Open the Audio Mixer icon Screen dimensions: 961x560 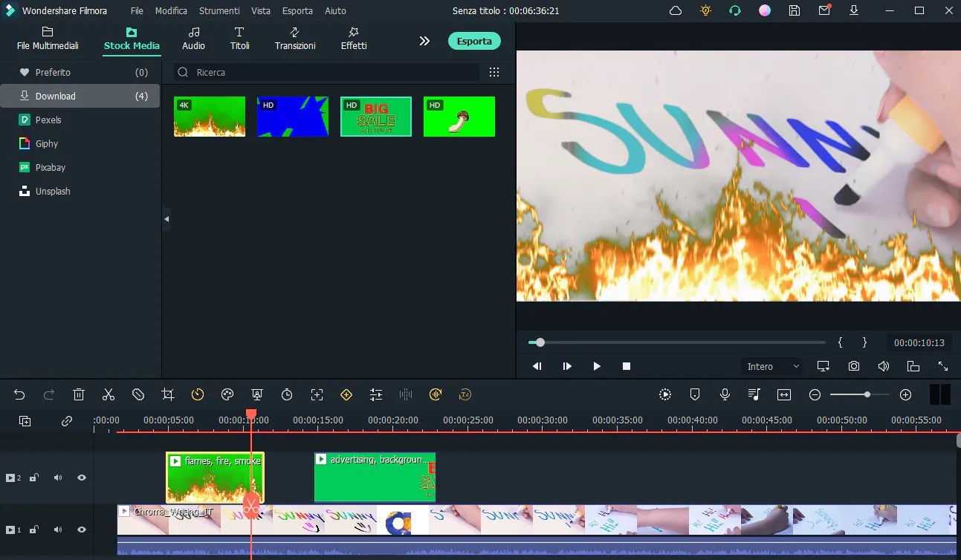[753, 394]
